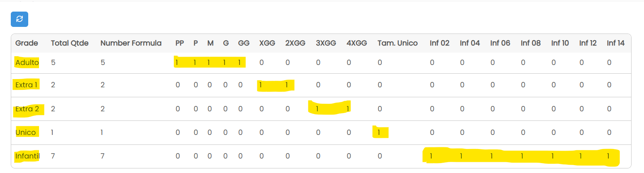Select the Grade column header
The width and height of the screenshot is (644, 173).
(x=27, y=43)
